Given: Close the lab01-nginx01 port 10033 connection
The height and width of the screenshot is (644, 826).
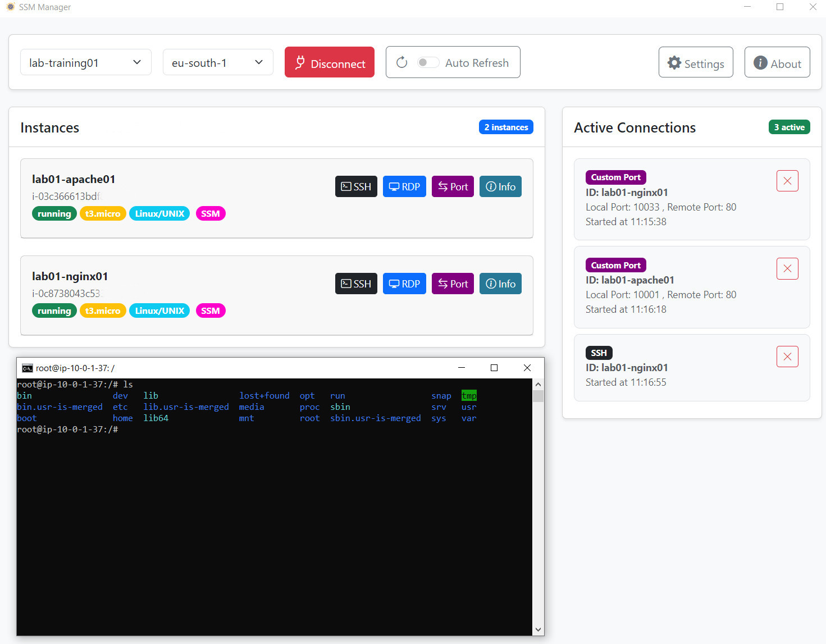Looking at the screenshot, I should coord(787,181).
